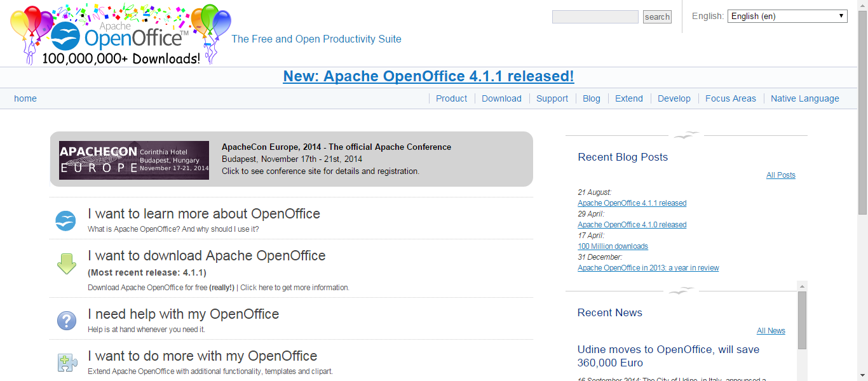Open the All News link
The image size is (868, 381).
[x=771, y=331]
